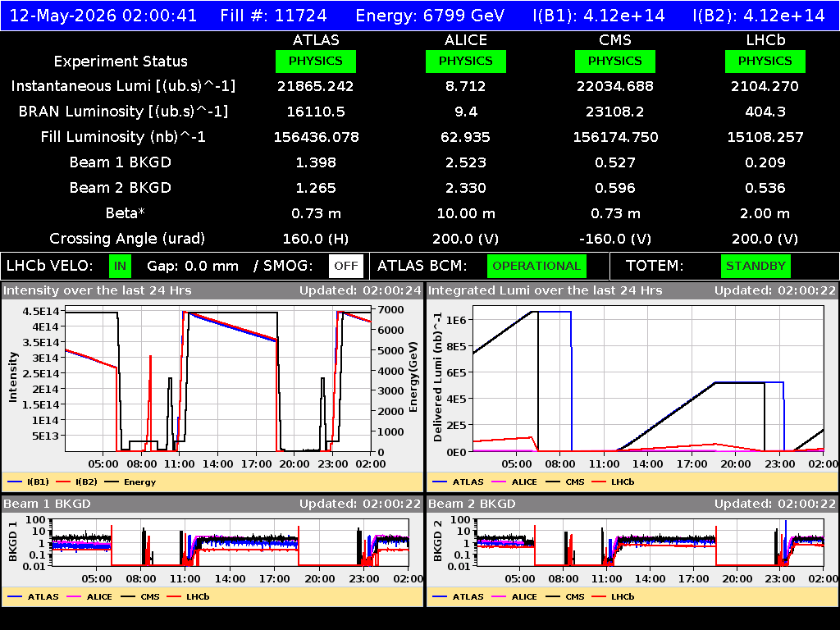Image resolution: width=840 pixels, height=630 pixels.
Task: Click the CMS PHYSICS status indicator
Action: pyautogui.click(x=615, y=61)
